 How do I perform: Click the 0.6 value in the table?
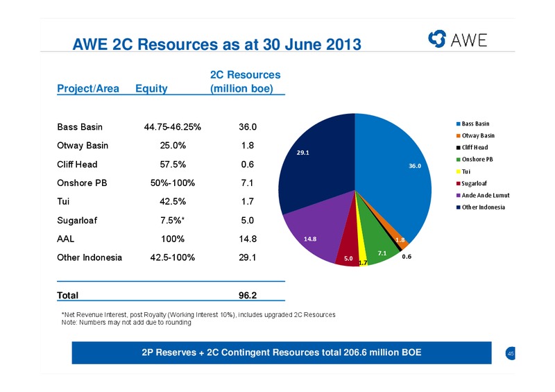click(248, 164)
